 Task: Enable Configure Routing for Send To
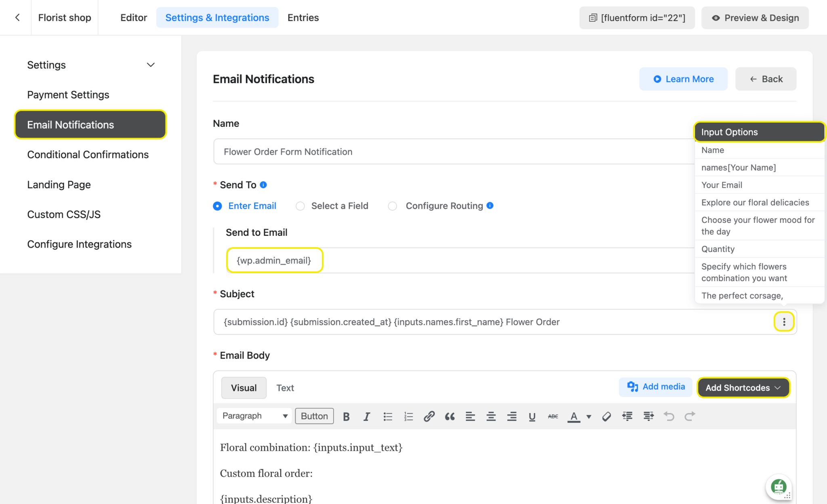(392, 206)
